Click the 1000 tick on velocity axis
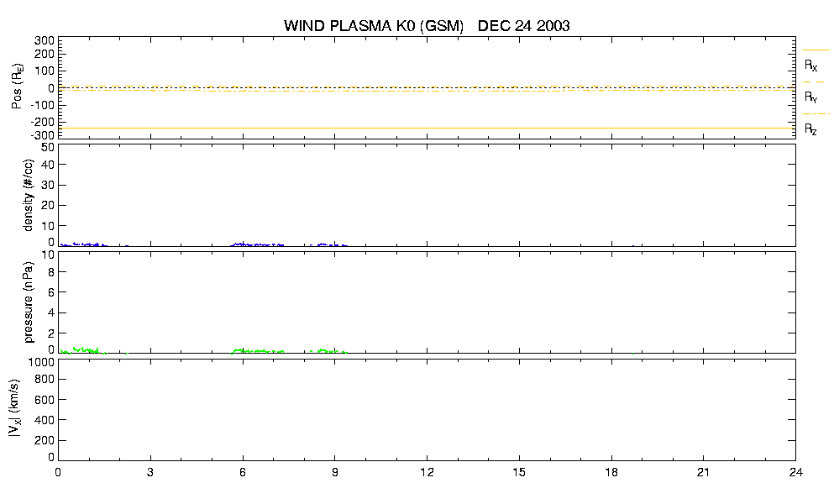This screenshot has width=834, height=504. pyautogui.click(x=43, y=362)
